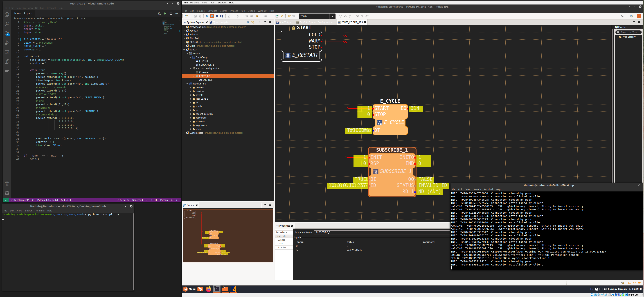Click the Python 3.8.5 64-bit status item

click(x=48, y=200)
